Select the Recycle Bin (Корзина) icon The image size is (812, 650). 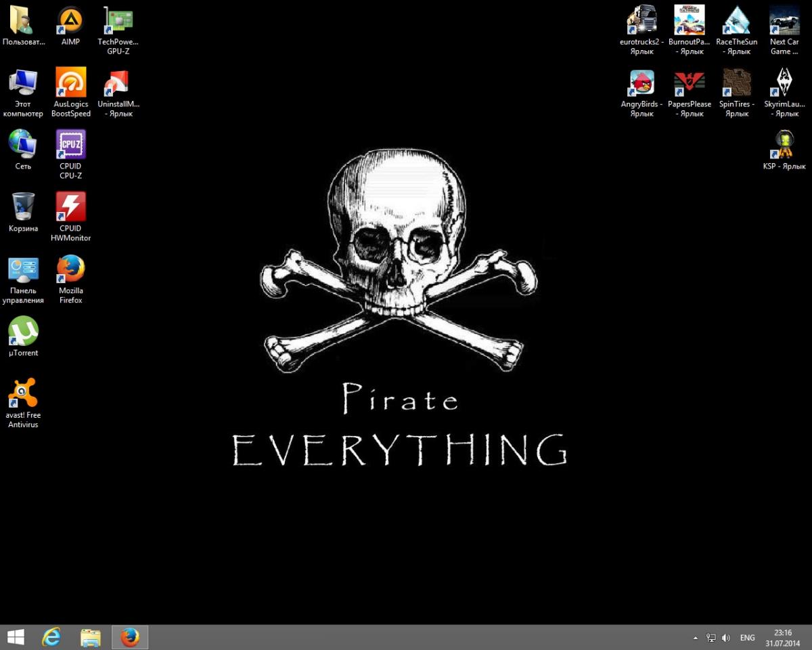(23, 207)
